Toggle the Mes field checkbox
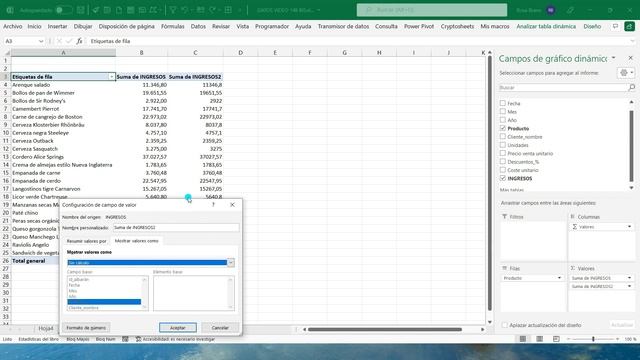 (x=502, y=111)
